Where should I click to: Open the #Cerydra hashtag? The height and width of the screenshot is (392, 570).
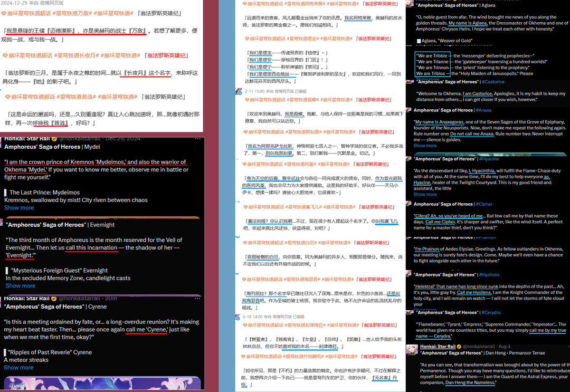click(x=491, y=312)
